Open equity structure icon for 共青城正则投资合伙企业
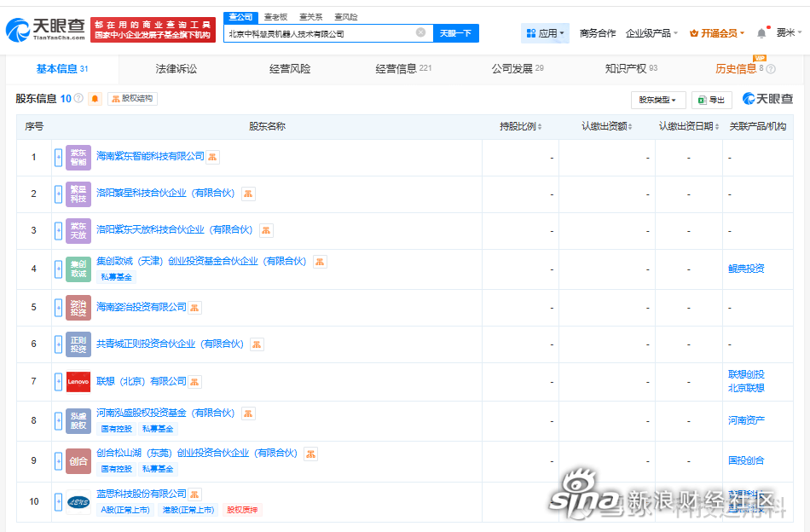 pos(257,344)
